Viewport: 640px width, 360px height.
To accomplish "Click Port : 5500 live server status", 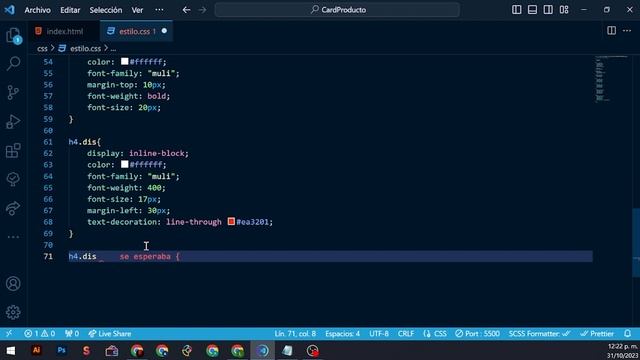I will pyautogui.click(x=477, y=333).
